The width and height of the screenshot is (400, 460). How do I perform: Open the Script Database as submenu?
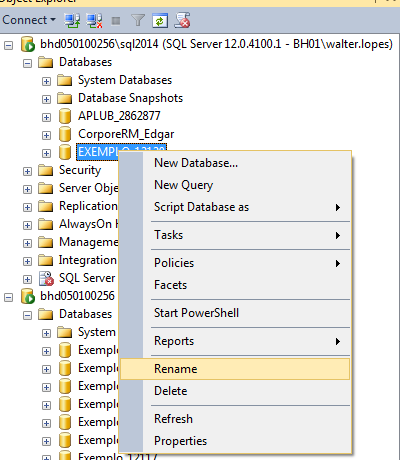pyautogui.click(x=235, y=207)
